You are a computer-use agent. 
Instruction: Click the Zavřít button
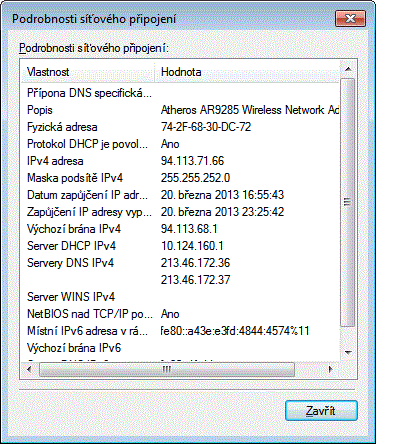(x=321, y=410)
